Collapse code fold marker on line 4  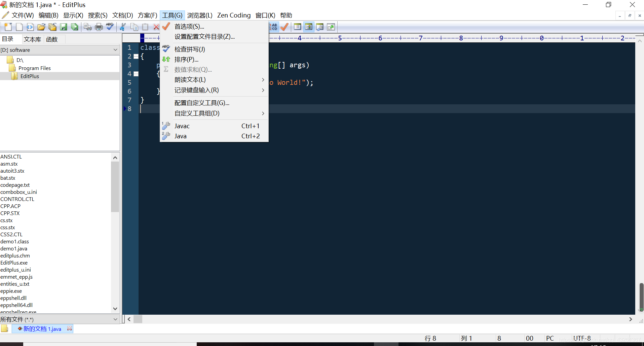tap(136, 74)
